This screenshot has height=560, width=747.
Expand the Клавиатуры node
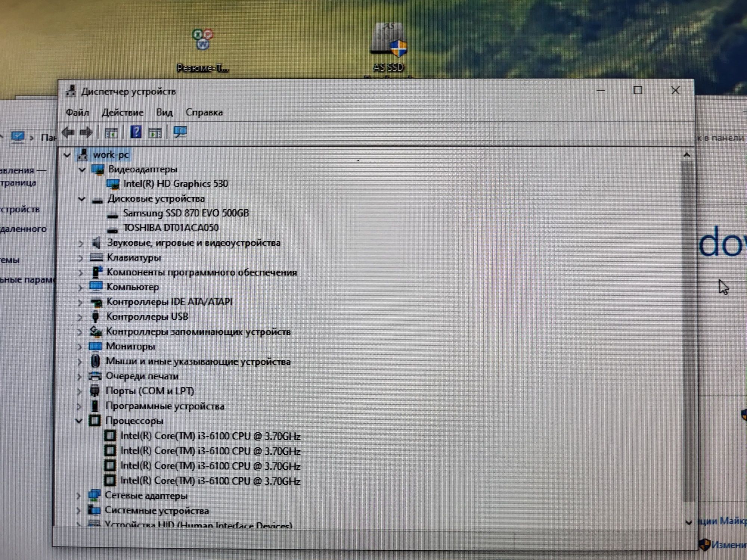(x=81, y=258)
